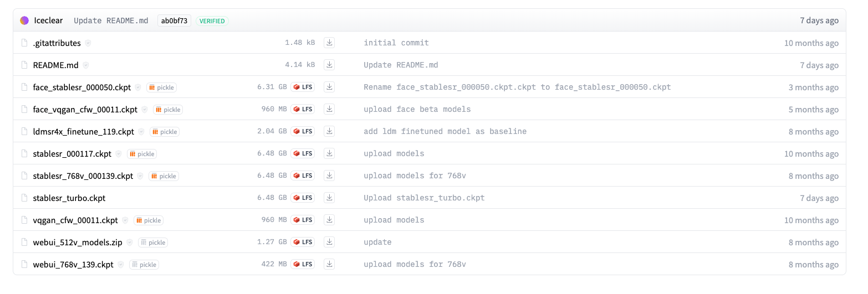Click the LFS badge for ldmsr4x_finetune_119.ckpt
This screenshot has width=868, height=294.
(303, 131)
